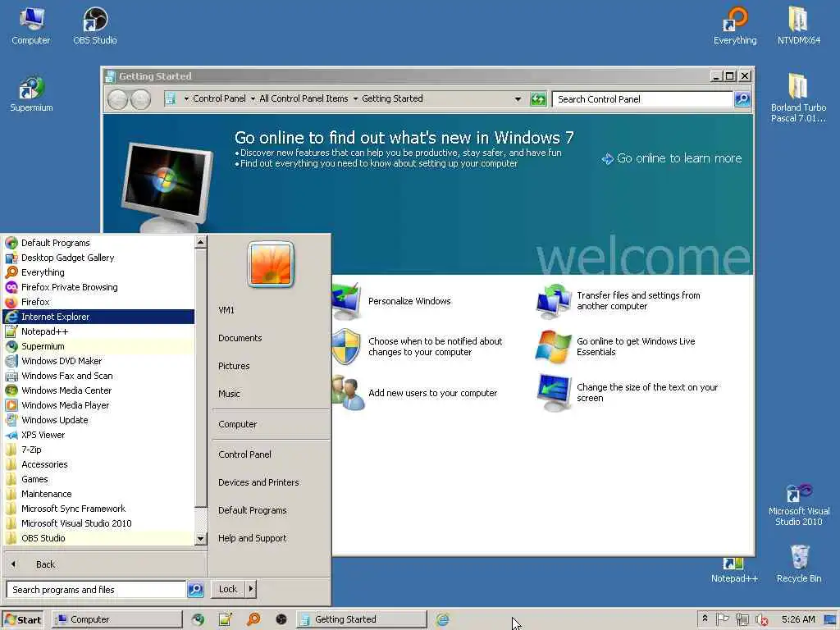Switch to the Computer taskbar button
This screenshot has height=630, width=840.
click(117, 619)
